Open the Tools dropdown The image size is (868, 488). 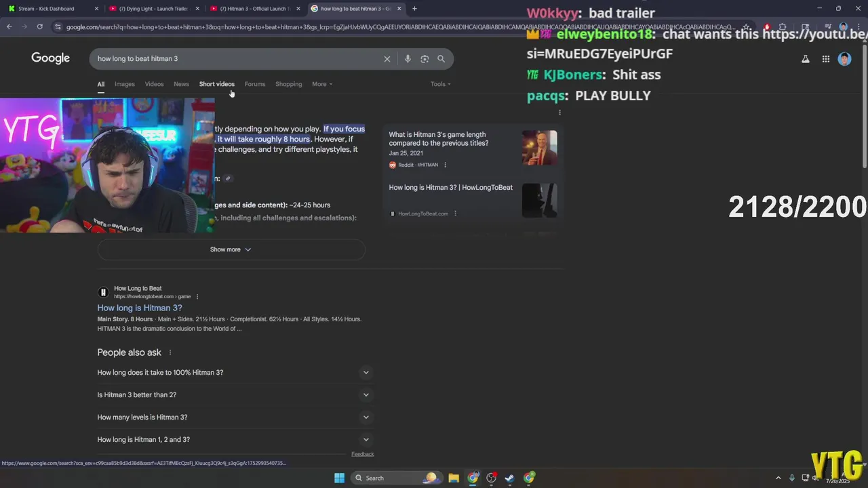441,84
